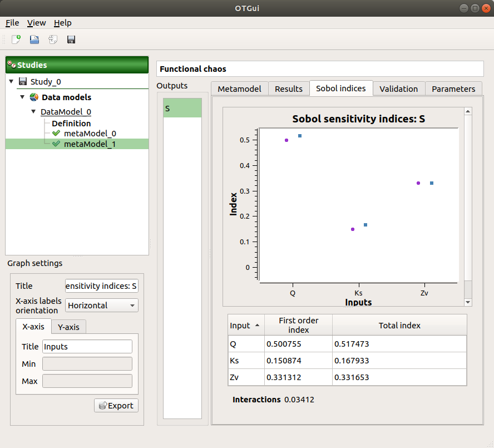
Task: Edit the X-axis Min input field
Action: [87, 363]
